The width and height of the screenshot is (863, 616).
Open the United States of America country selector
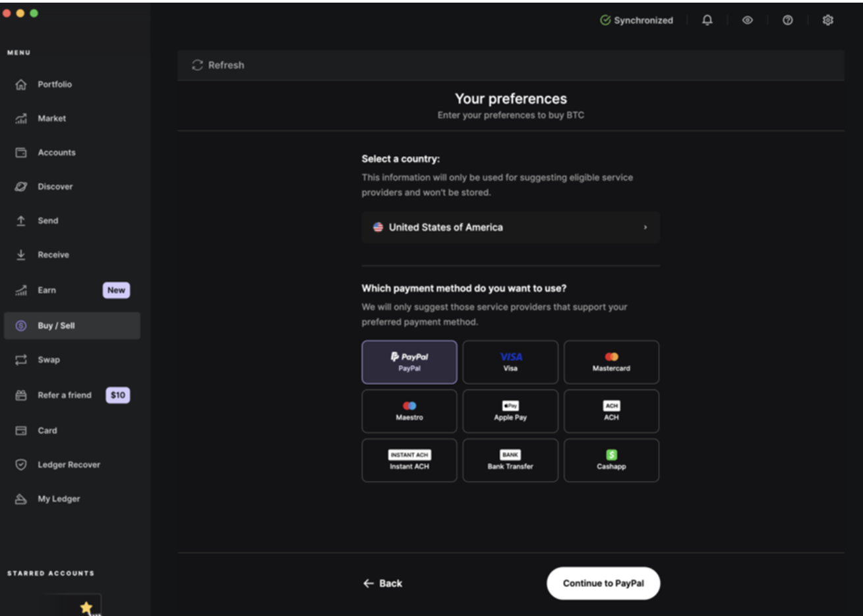(511, 227)
